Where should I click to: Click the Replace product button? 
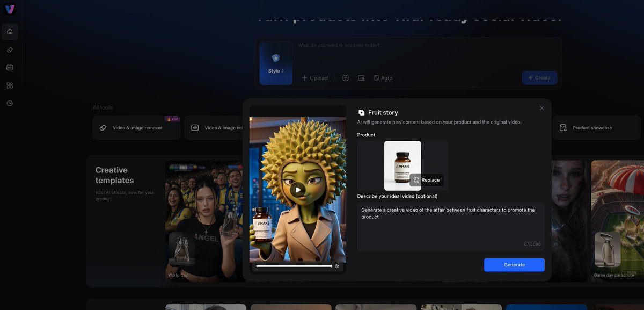click(427, 180)
